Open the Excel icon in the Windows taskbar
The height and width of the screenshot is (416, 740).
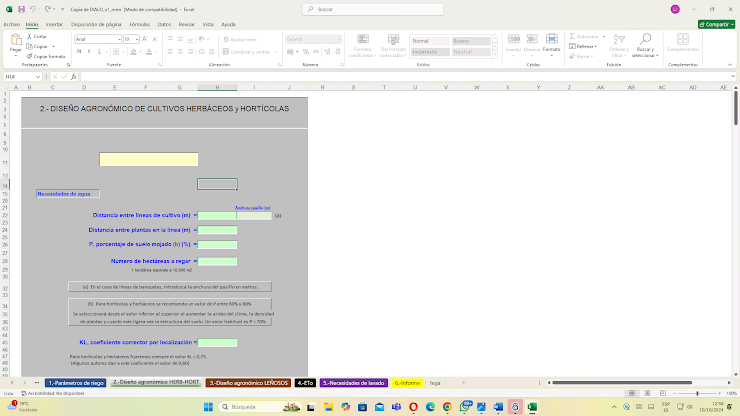(x=530, y=407)
